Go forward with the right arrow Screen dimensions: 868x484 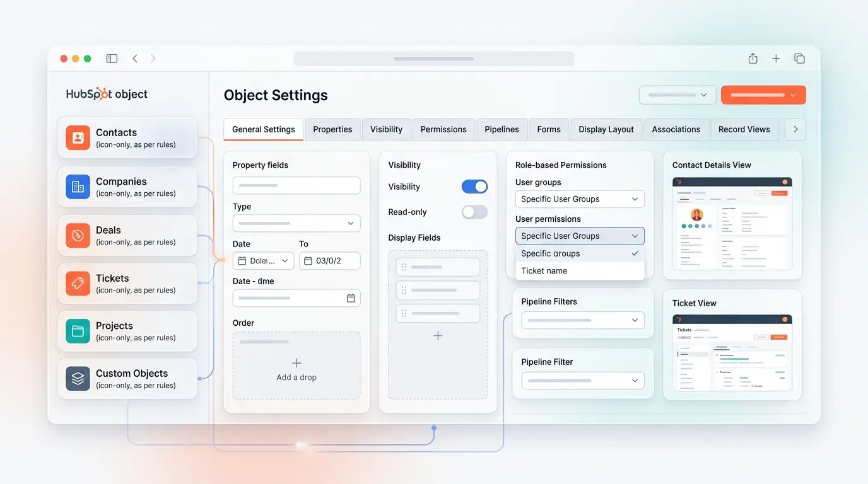point(153,59)
